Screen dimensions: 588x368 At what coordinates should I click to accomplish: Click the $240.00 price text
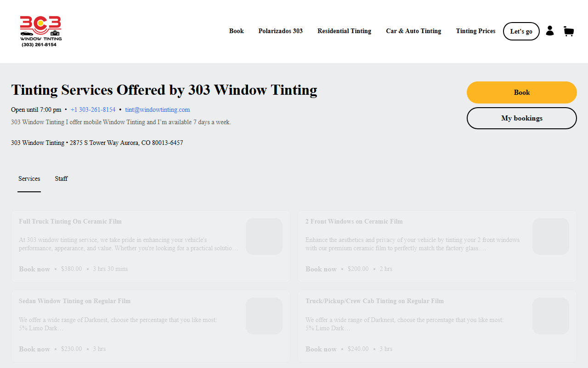pyautogui.click(x=358, y=349)
